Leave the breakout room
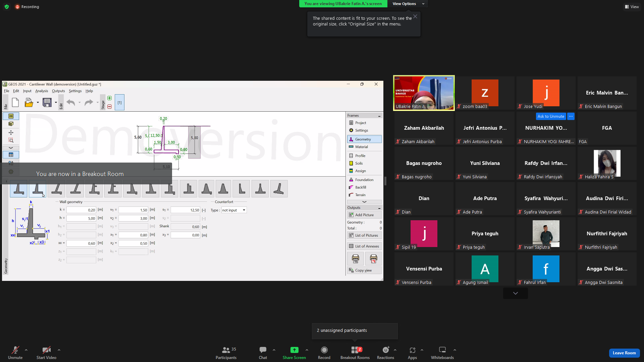The height and width of the screenshot is (362, 644). tap(624, 353)
